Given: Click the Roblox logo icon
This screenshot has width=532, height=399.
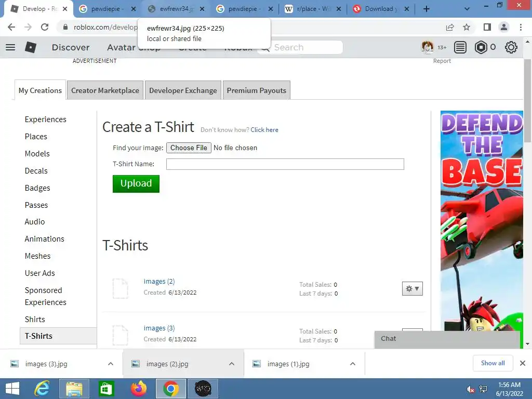Looking at the screenshot, I should (x=31, y=47).
